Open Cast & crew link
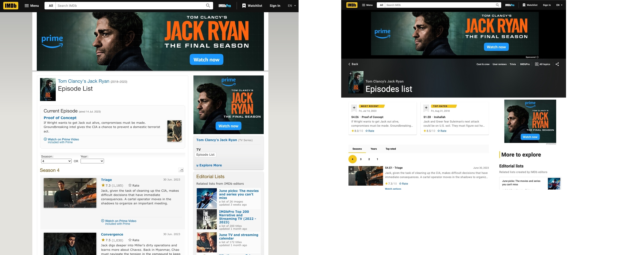Viewport: 644px width, 255px height. point(483,64)
